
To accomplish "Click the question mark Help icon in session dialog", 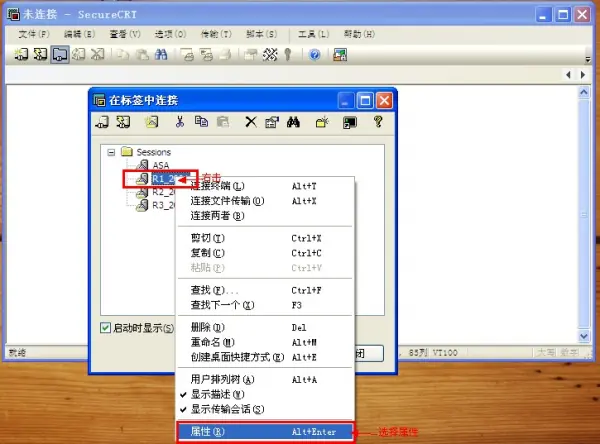I will coord(378,122).
